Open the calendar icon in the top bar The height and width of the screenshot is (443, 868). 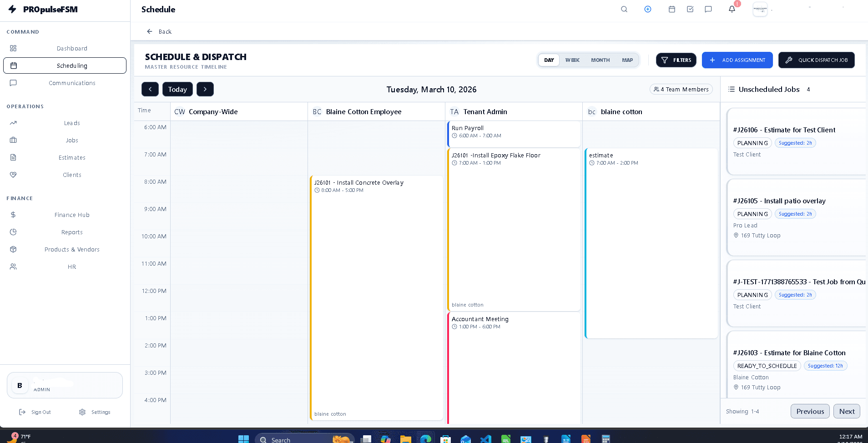click(x=671, y=9)
